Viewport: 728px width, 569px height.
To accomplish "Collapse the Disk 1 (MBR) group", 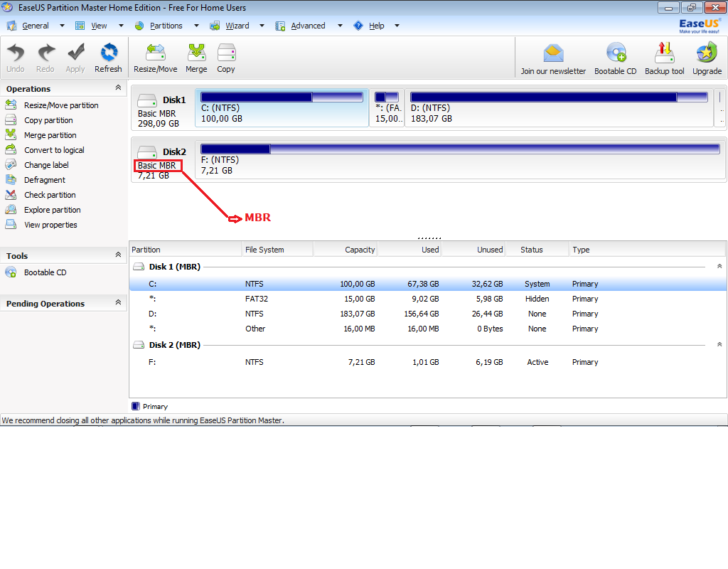I will (x=719, y=267).
